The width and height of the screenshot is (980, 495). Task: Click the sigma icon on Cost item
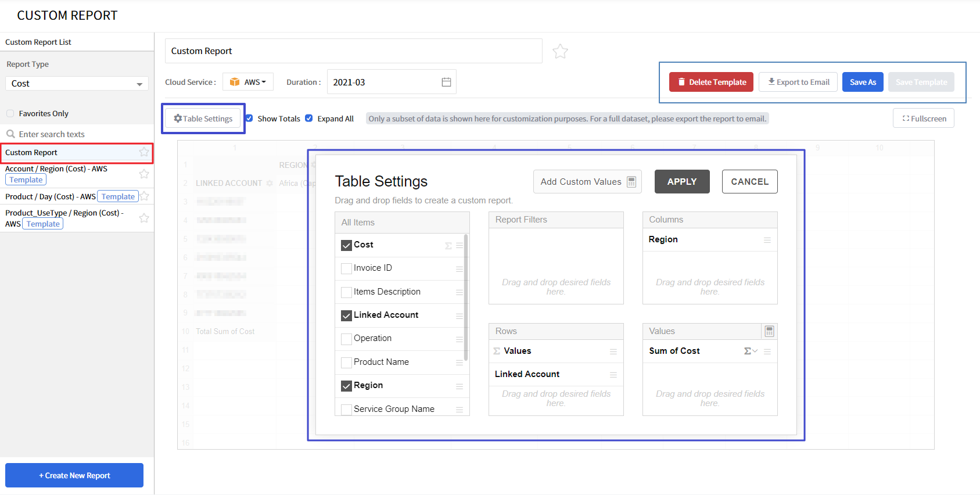coord(448,246)
